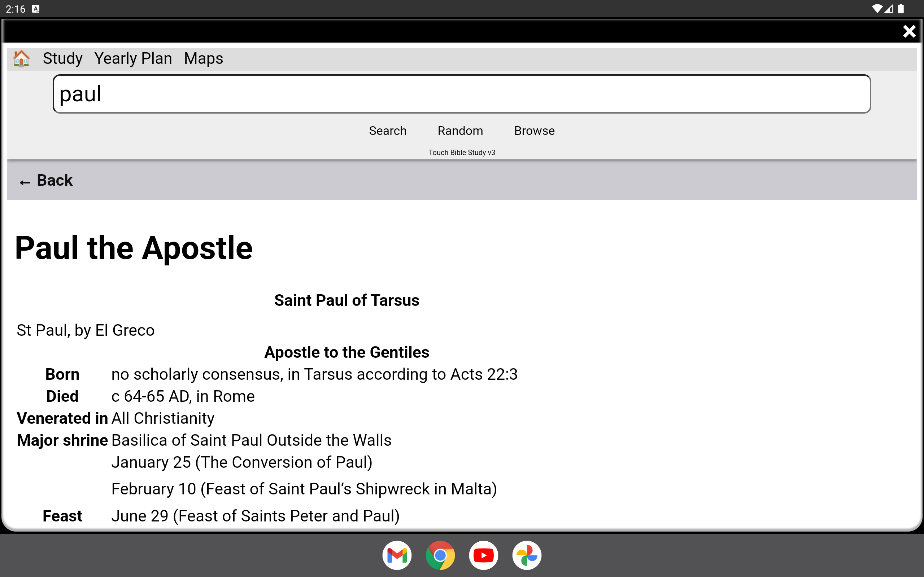Click Browse to explore articles

coord(534,131)
